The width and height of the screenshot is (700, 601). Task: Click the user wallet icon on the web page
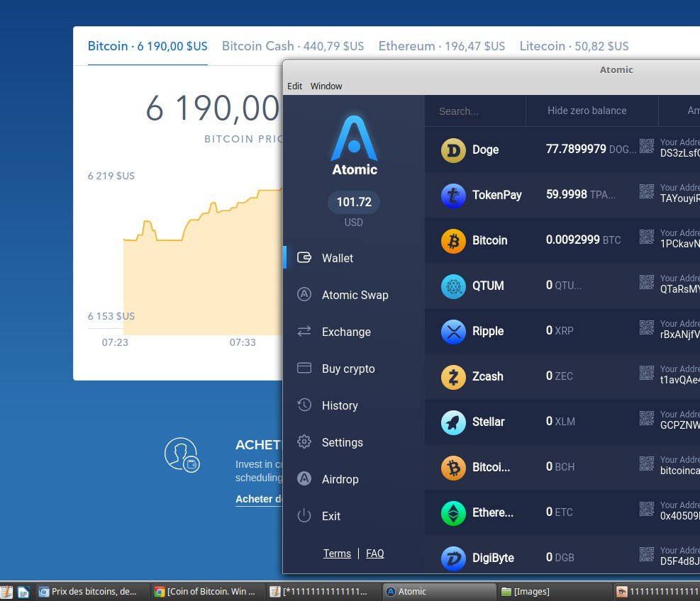182,455
